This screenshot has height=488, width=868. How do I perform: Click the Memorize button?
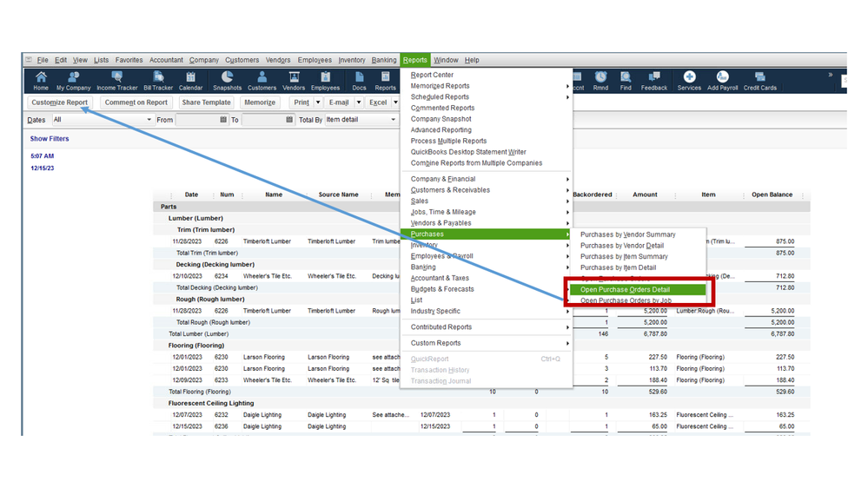coord(260,102)
